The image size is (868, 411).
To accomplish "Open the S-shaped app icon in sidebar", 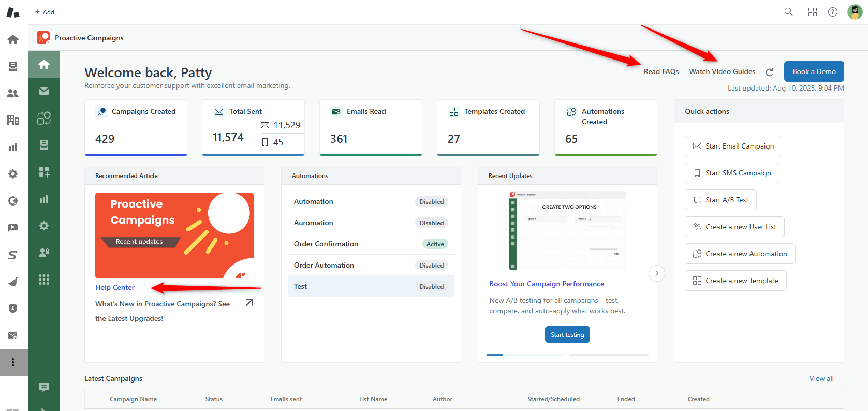I will click(13, 255).
